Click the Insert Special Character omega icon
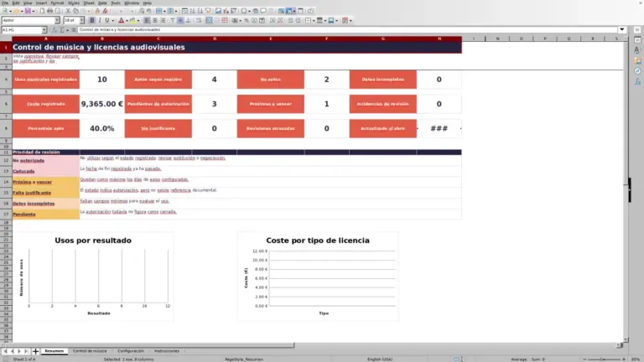 click(x=243, y=11)
